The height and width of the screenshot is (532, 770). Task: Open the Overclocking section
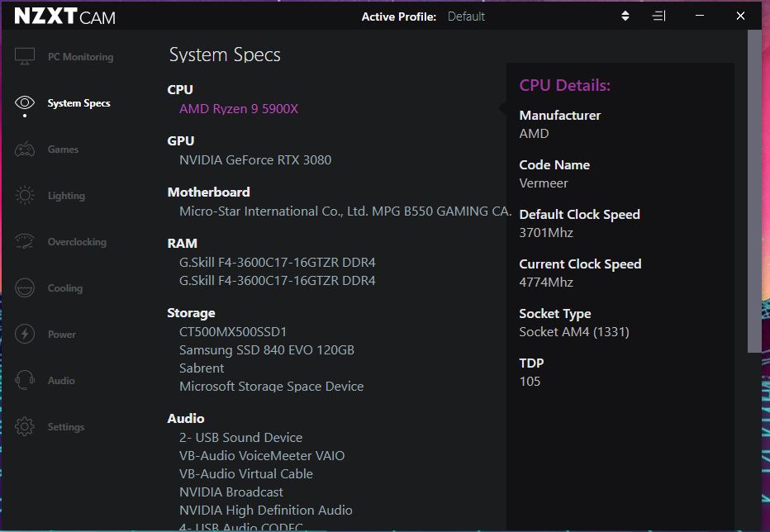point(77,242)
